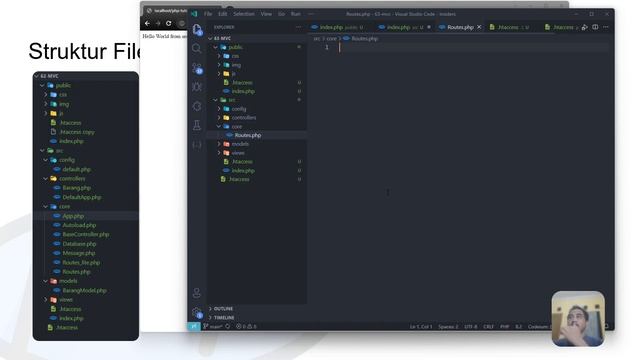Close the Routes.php editor tab
The height and width of the screenshot is (360, 640).
[x=479, y=27]
